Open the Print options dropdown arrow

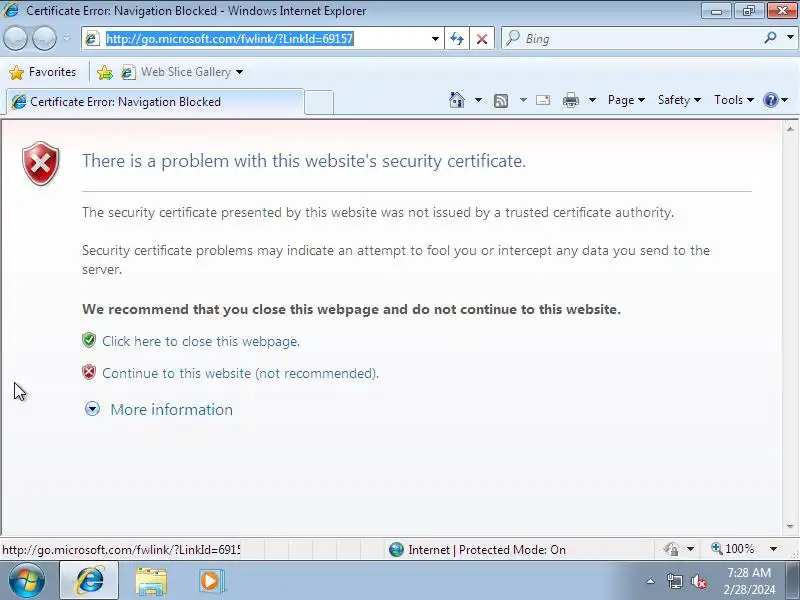pos(592,100)
